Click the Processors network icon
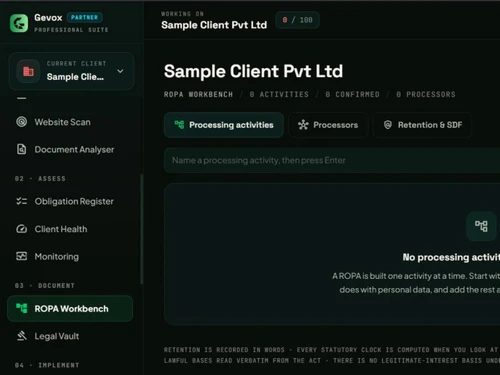This screenshot has height=375, width=500. (x=303, y=125)
